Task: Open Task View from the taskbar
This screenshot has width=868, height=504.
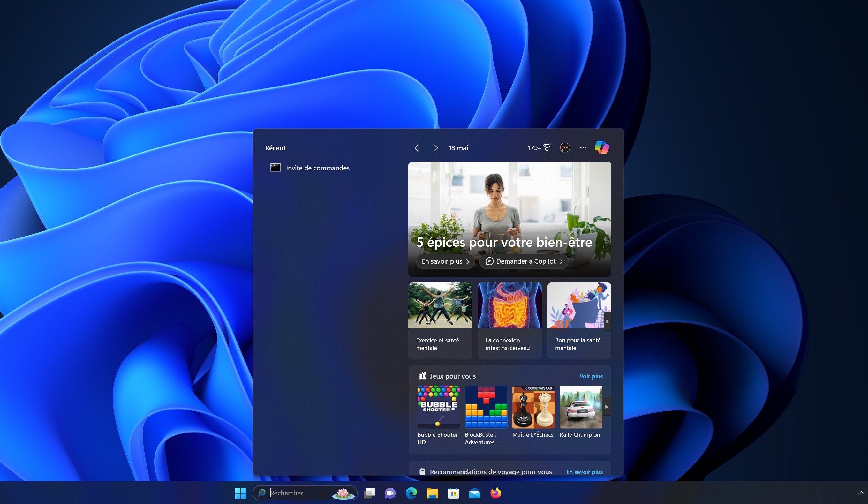Action: point(369,493)
